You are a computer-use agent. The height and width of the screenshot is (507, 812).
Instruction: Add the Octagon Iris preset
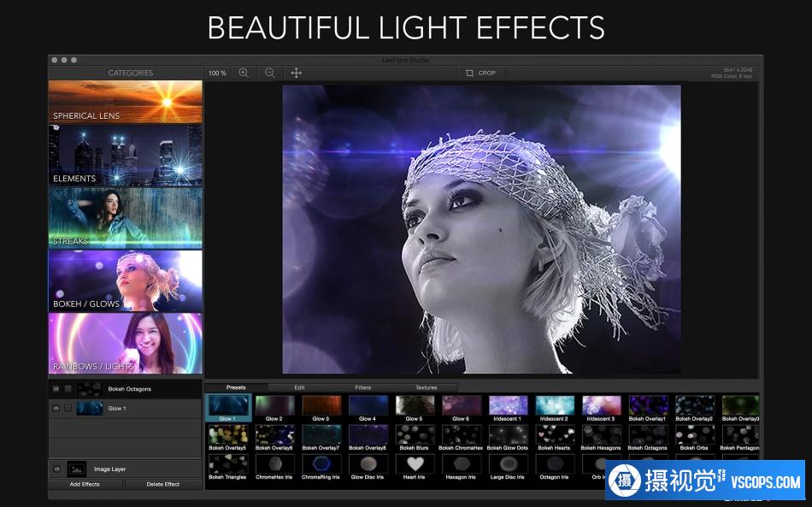(554, 467)
